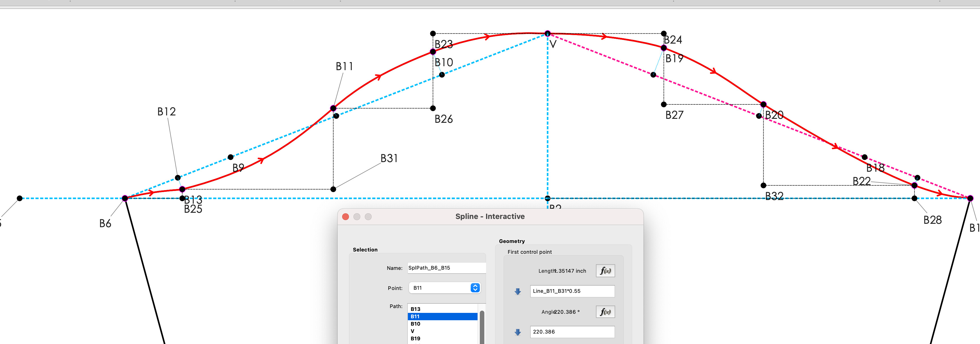Image resolution: width=980 pixels, height=344 pixels.
Task: Close the Spline - Interactive dialog
Action: click(346, 217)
